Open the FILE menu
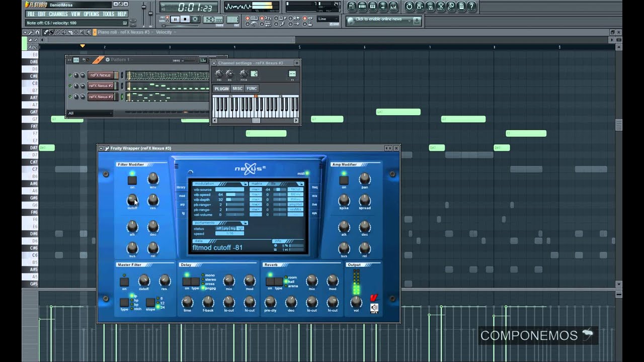 31,14
